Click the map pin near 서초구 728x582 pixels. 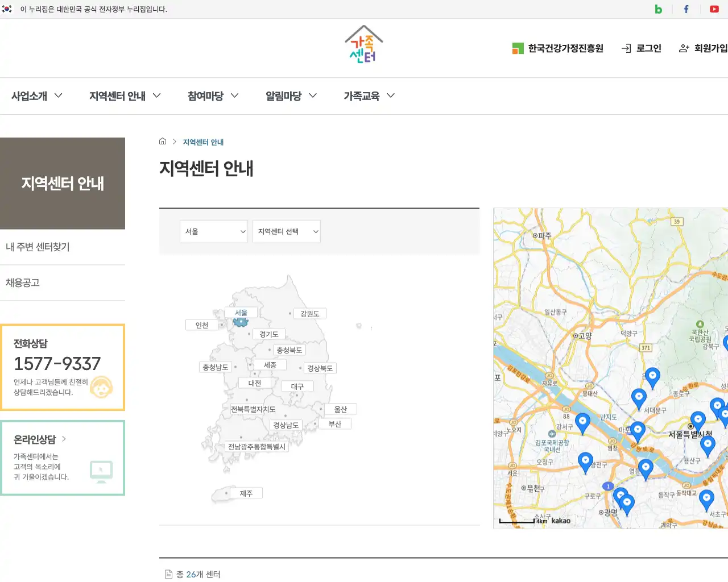point(706,500)
